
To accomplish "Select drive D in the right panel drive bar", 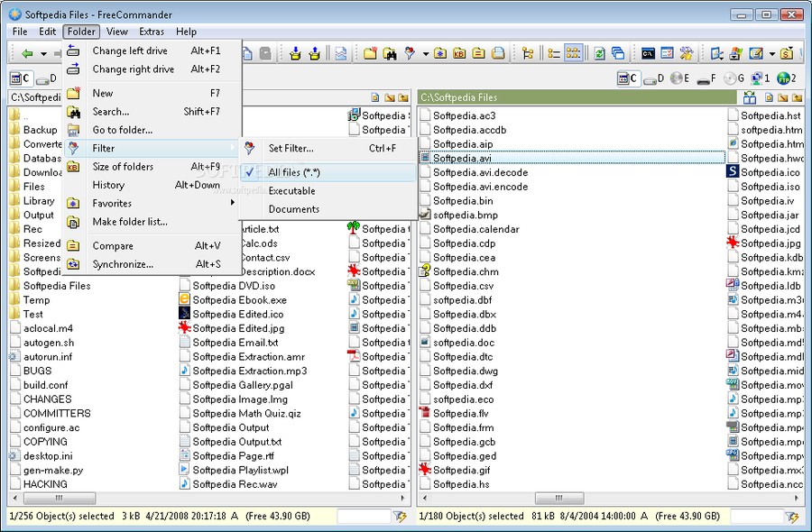I will [x=653, y=78].
